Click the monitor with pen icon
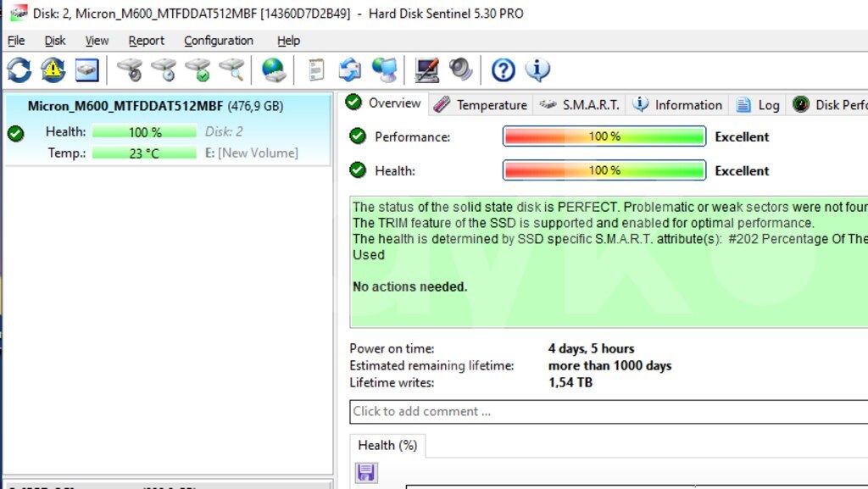868x489 pixels. (426, 69)
